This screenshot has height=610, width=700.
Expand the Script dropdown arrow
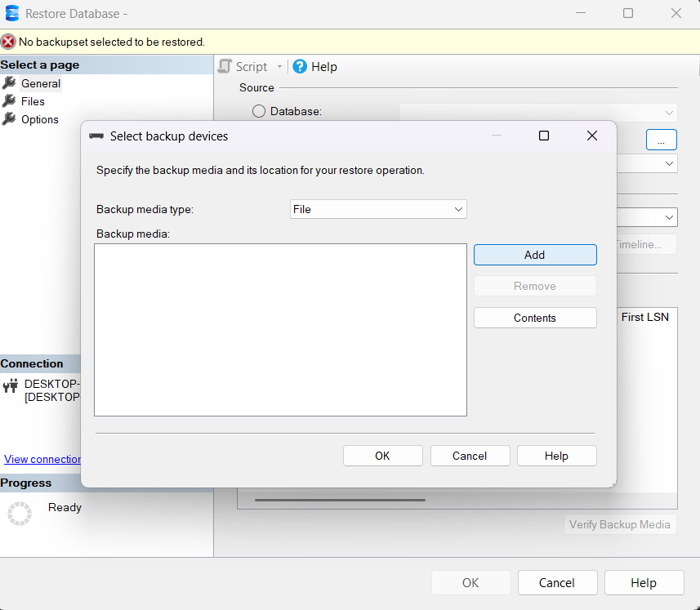(279, 67)
